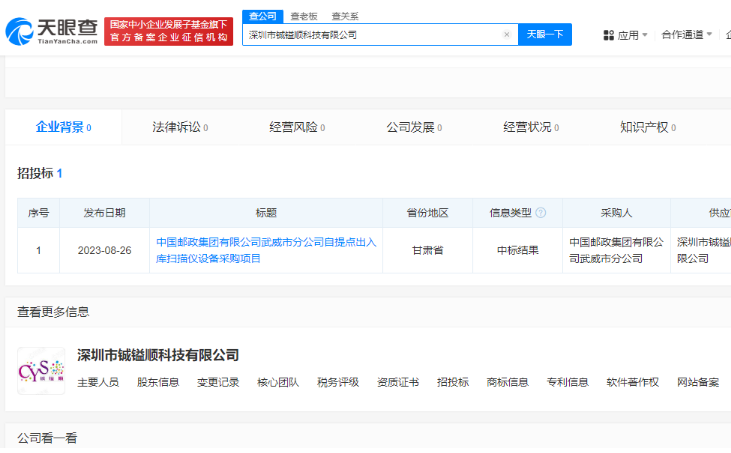Click the 招投标 1 section heading
The image size is (731, 453).
pyautogui.click(x=40, y=173)
